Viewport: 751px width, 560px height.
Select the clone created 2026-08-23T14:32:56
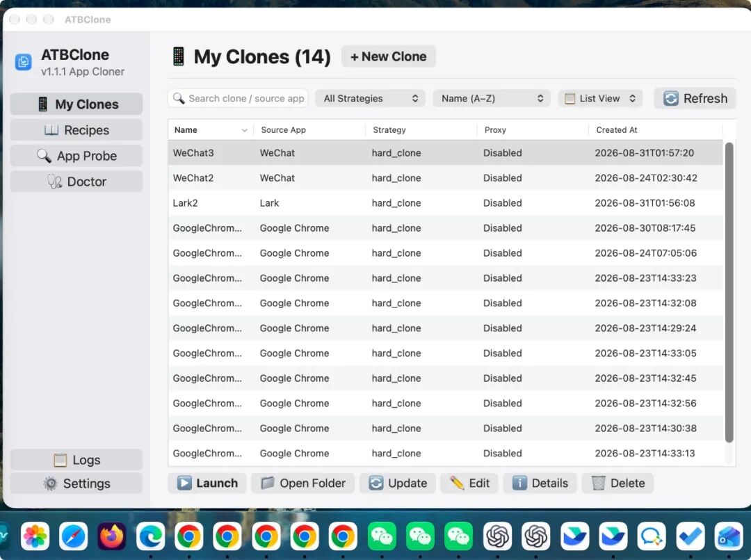[x=446, y=403]
